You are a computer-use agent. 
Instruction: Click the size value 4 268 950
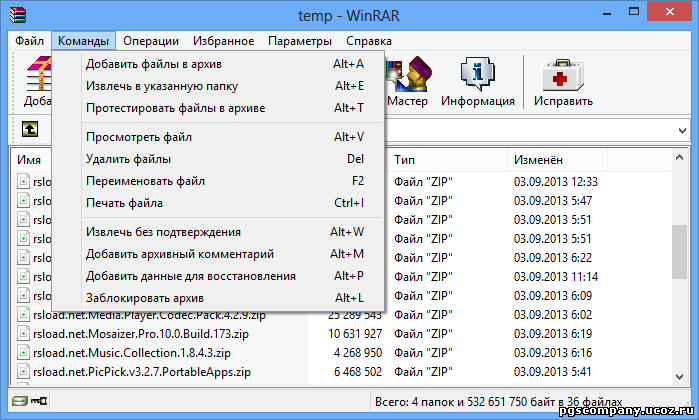coord(358,353)
